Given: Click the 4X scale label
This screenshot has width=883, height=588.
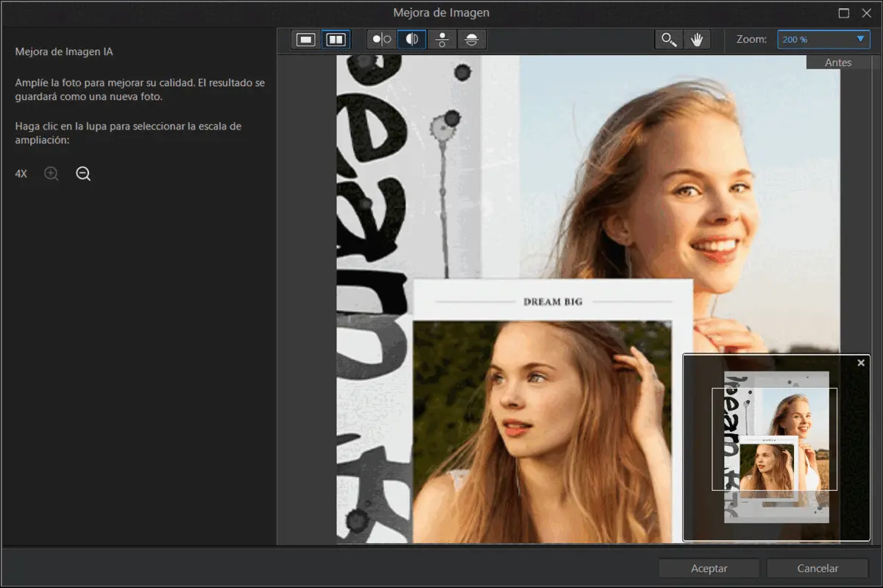Looking at the screenshot, I should 20,174.
